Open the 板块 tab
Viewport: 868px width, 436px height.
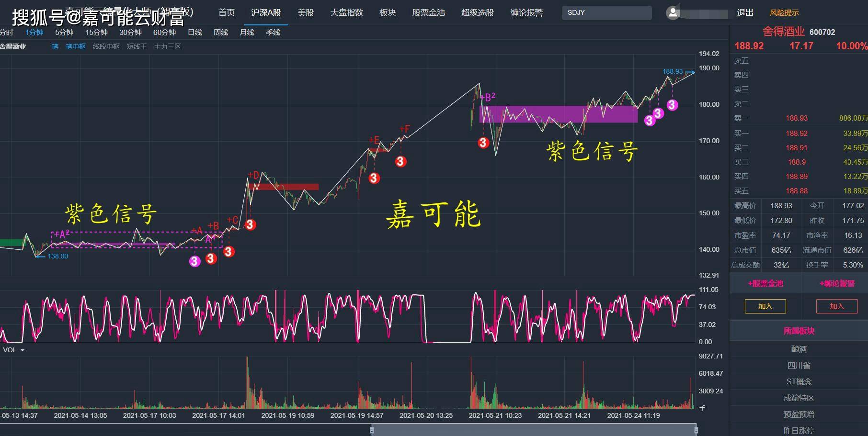click(388, 12)
